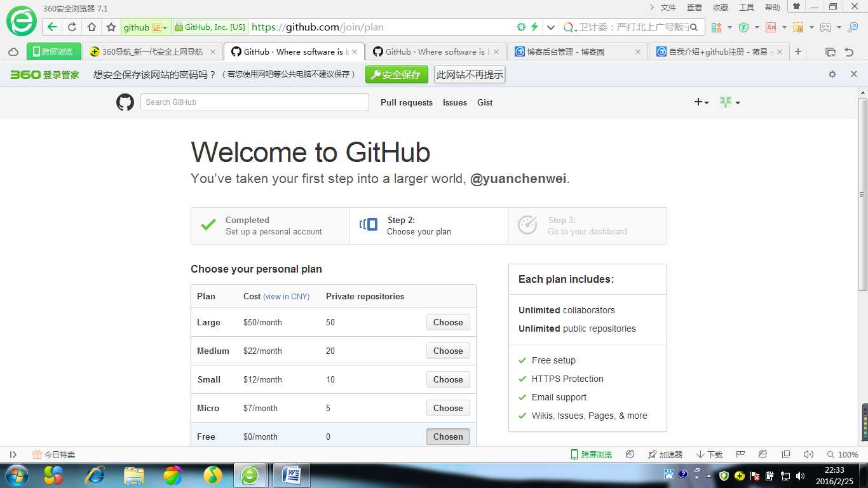Open Pull requests link

coord(407,102)
